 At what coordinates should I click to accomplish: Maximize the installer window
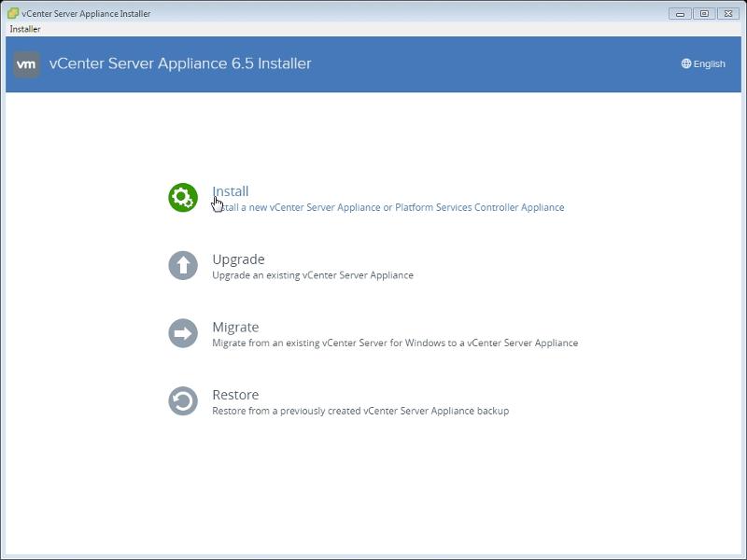point(704,14)
